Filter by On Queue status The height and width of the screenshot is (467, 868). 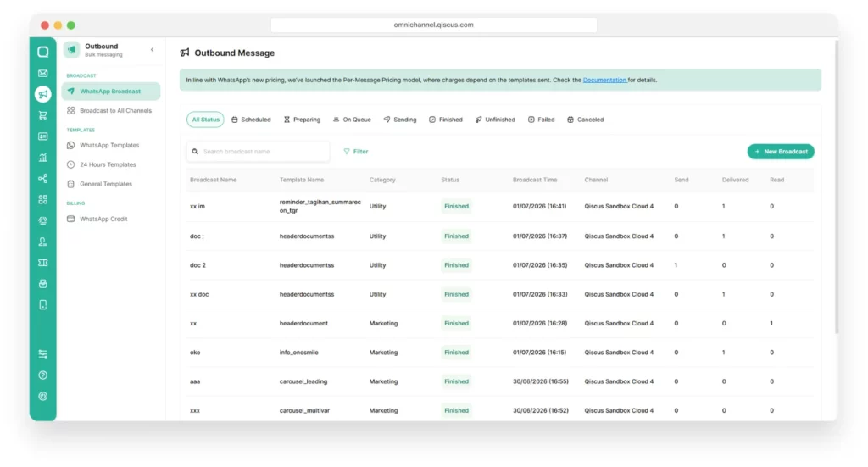pos(352,120)
